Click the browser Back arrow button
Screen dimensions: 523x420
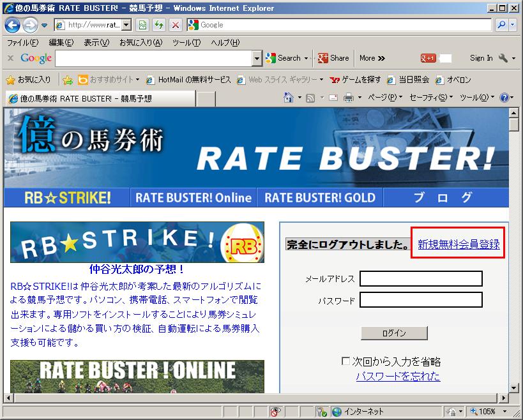coord(12,25)
